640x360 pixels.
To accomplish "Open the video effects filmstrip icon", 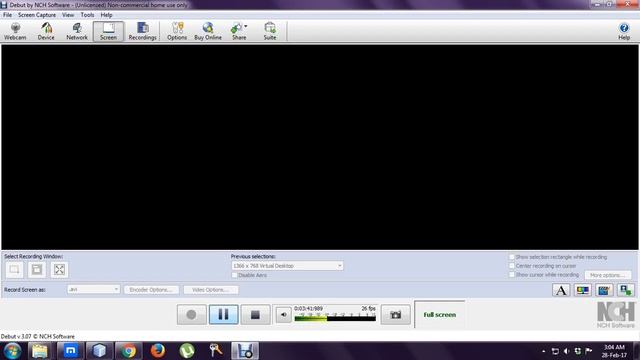I will click(x=604, y=290).
